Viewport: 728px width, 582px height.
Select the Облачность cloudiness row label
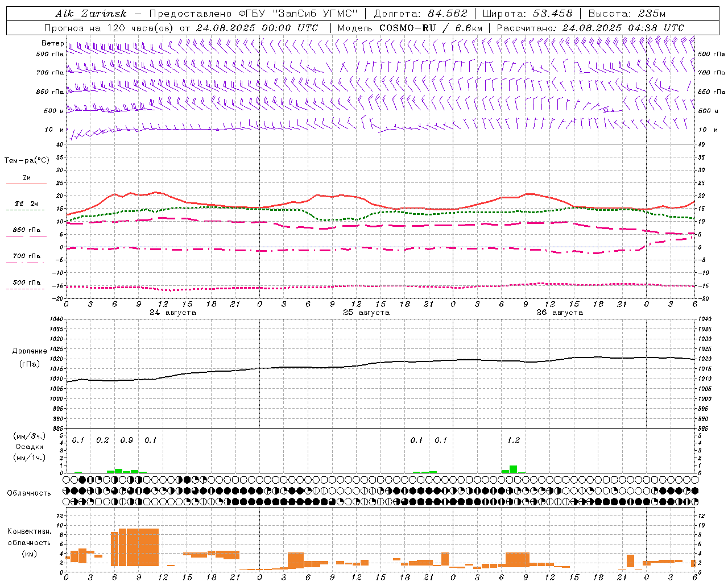(x=29, y=493)
